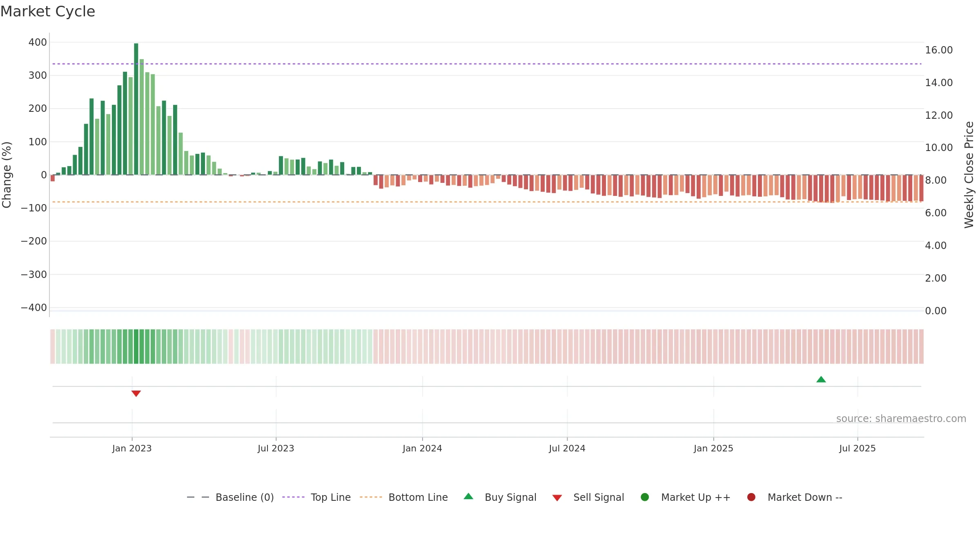Toggle the Baseline (0) legend entry
The image size is (980, 551).
(230, 497)
